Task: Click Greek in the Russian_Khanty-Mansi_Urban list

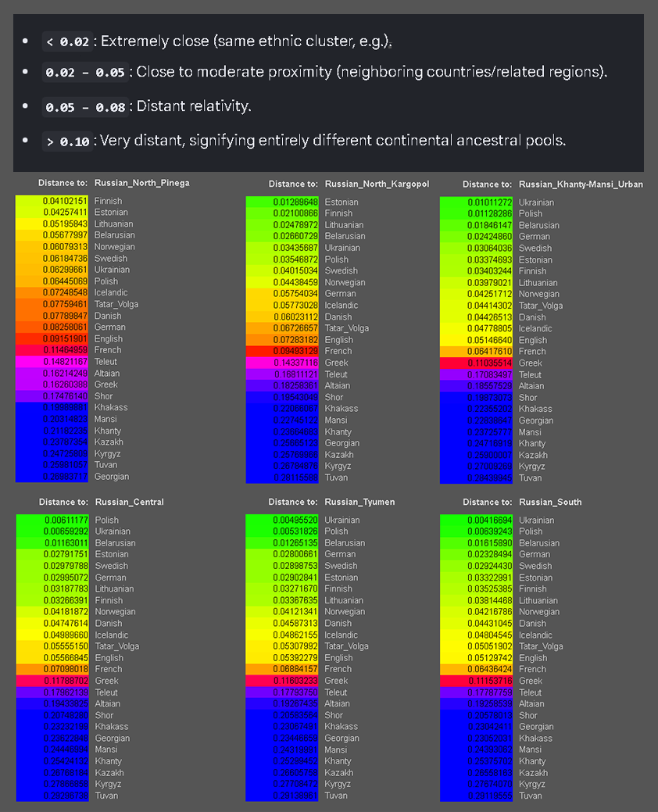Action: point(531,363)
